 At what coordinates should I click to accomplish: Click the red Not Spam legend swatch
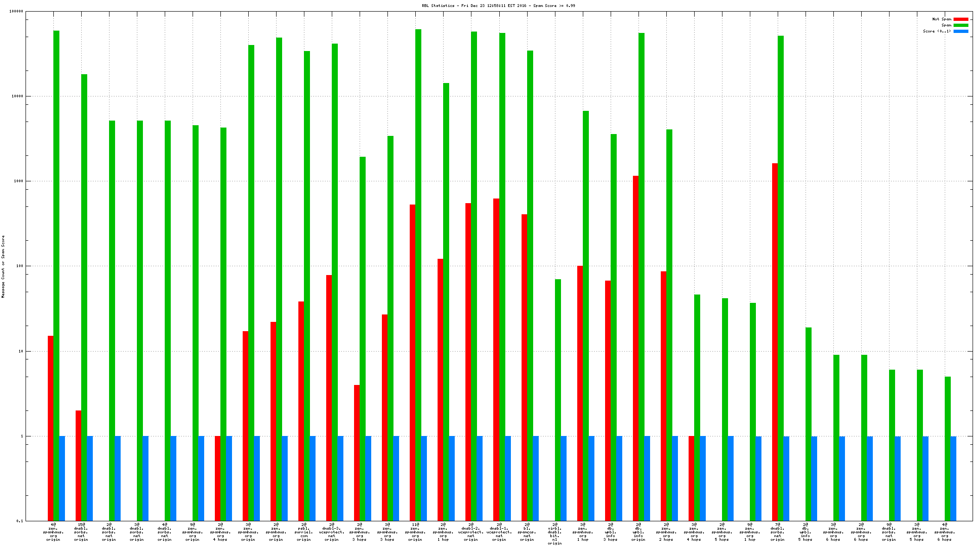pos(961,19)
